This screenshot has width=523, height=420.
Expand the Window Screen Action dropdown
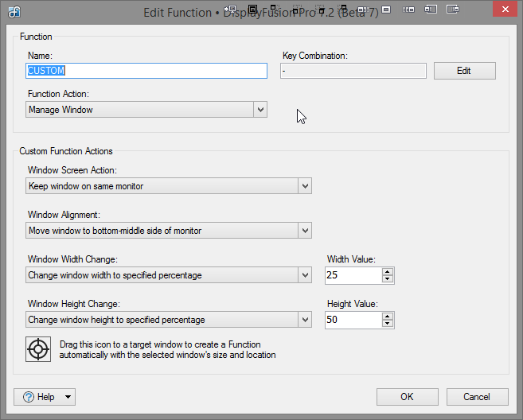pyautogui.click(x=304, y=186)
